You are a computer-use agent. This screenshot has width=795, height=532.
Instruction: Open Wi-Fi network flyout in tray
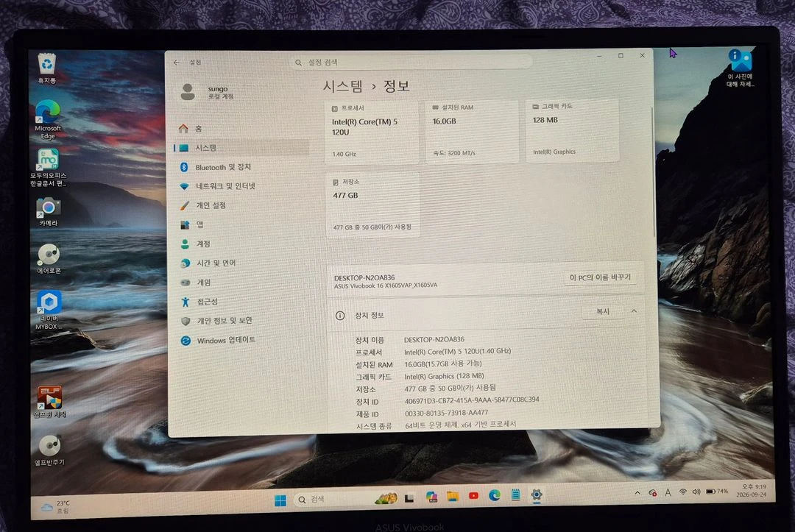683,492
